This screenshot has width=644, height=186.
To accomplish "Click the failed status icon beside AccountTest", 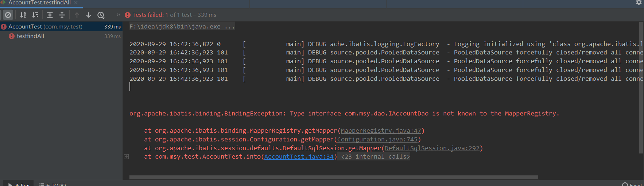I will point(4,27).
